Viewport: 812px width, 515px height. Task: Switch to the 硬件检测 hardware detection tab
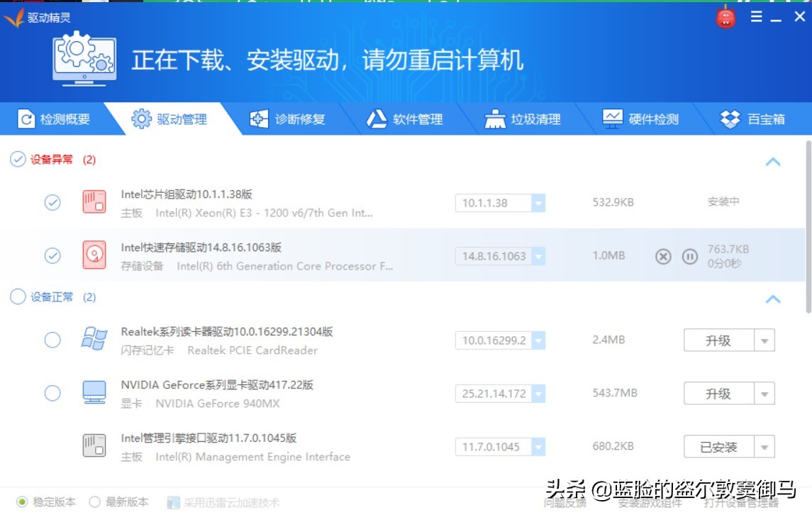coord(640,119)
